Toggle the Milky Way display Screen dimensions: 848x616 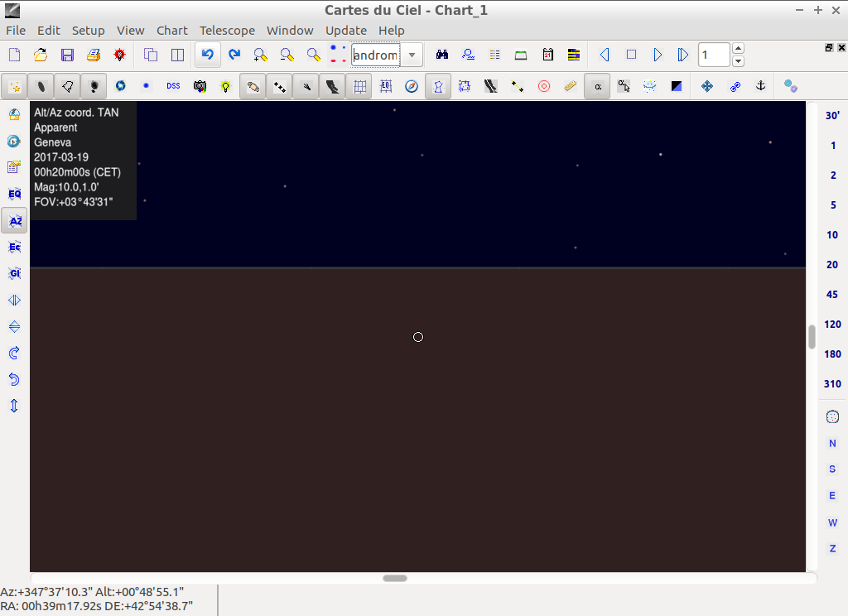[333, 87]
